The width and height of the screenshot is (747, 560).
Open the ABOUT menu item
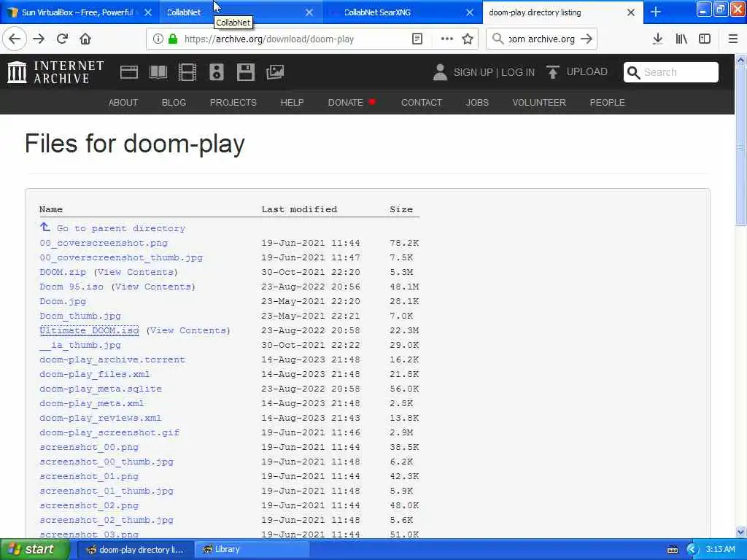pos(123,102)
